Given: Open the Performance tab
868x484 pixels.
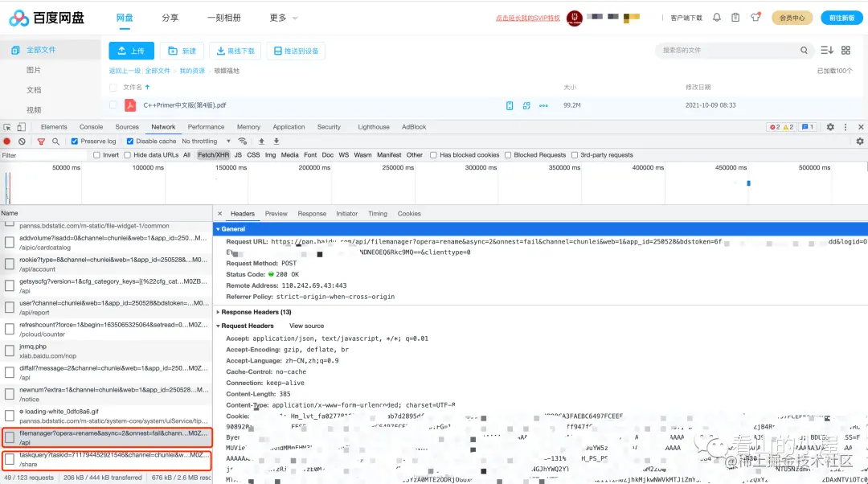Looking at the screenshot, I should coord(206,127).
